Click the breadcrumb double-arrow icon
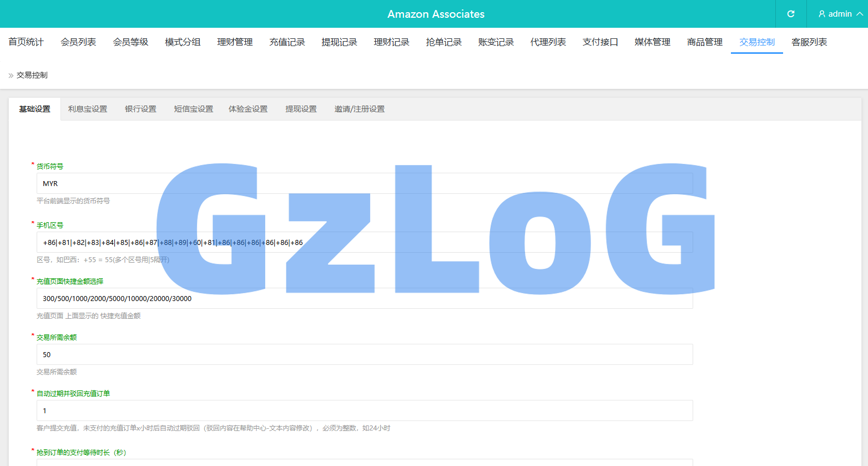This screenshot has width=868, height=466. click(11, 76)
